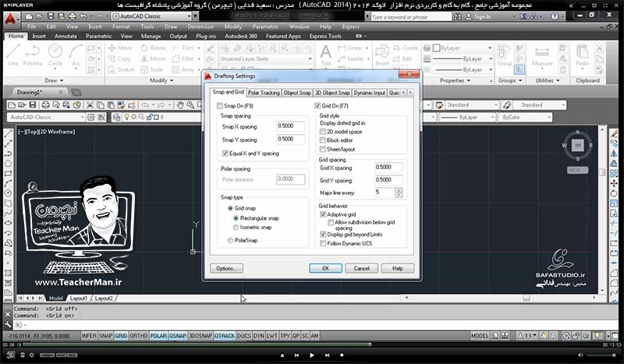Click OK in Drafting Settings
This screenshot has width=624, height=364.
click(325, 269)
